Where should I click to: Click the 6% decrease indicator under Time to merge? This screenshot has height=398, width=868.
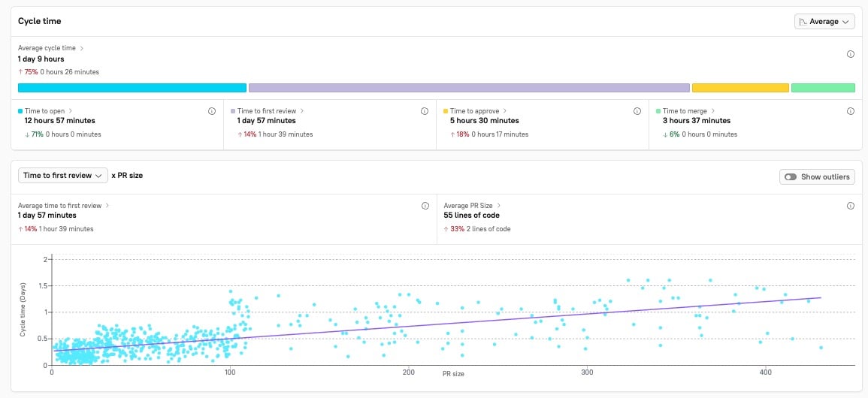coord(672,134)
